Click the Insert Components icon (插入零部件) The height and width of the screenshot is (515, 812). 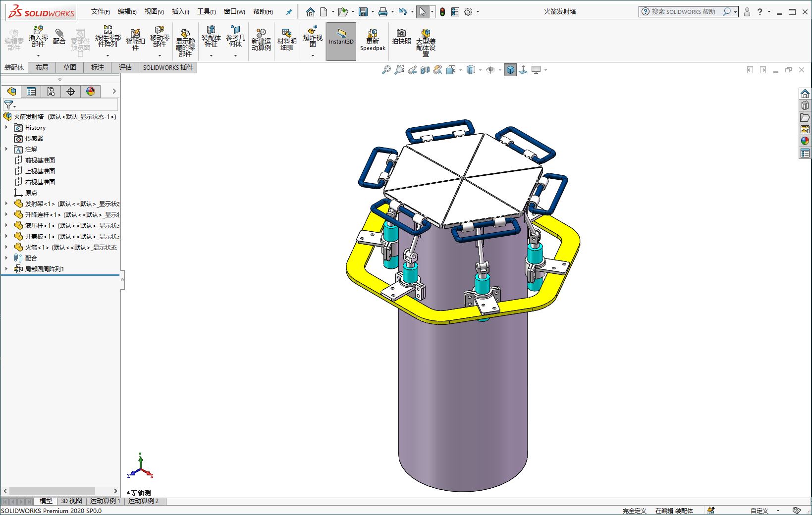click(x=38, y=38)
